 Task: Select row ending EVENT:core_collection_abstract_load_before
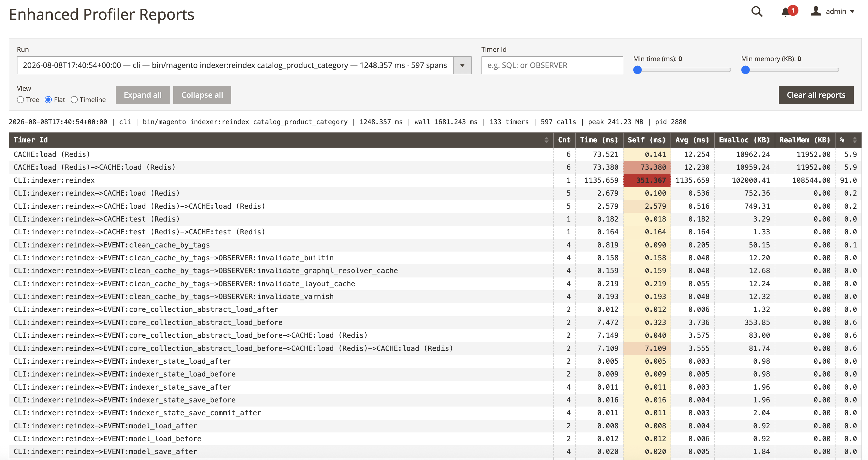click(x=435, y=322)
